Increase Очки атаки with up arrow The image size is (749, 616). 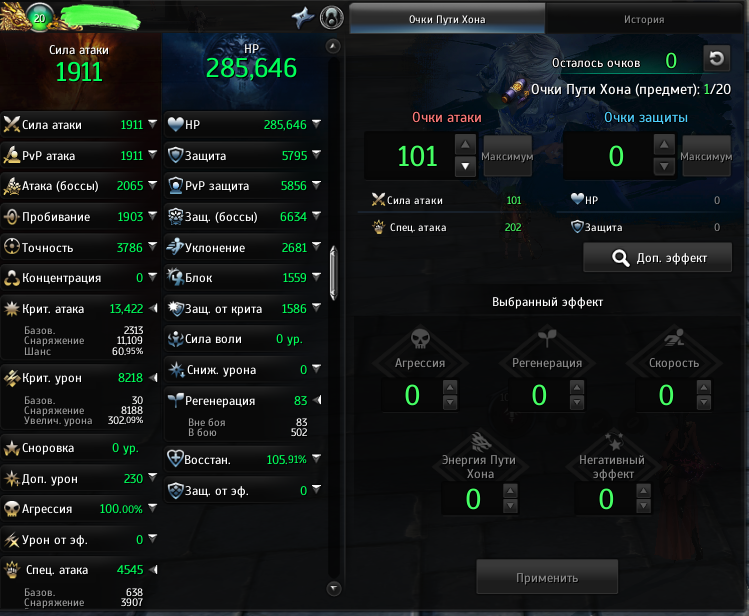[x=465, y=145]
